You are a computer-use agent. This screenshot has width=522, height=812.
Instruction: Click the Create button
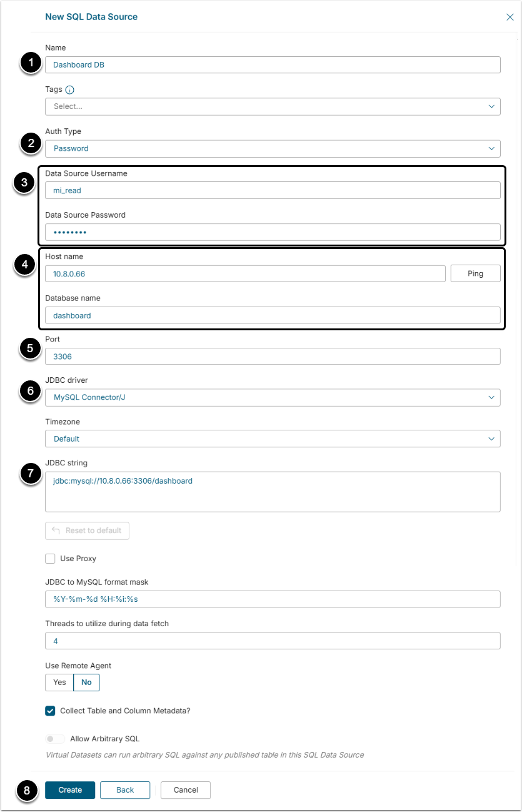70,790
